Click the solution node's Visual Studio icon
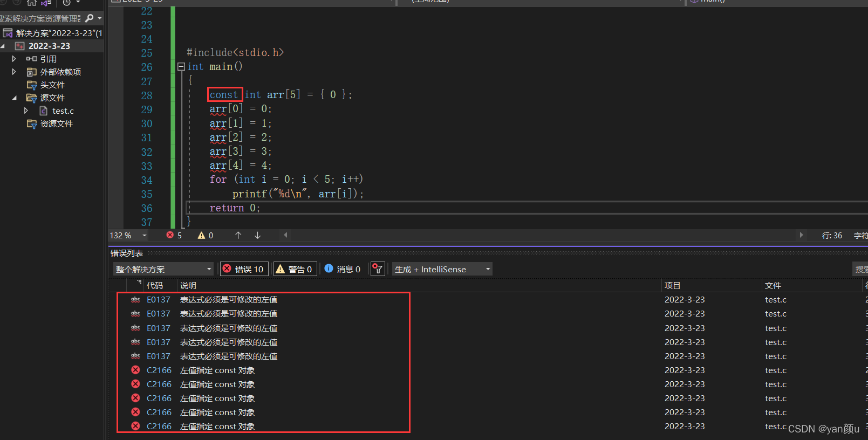 click(x=8, y=33)
